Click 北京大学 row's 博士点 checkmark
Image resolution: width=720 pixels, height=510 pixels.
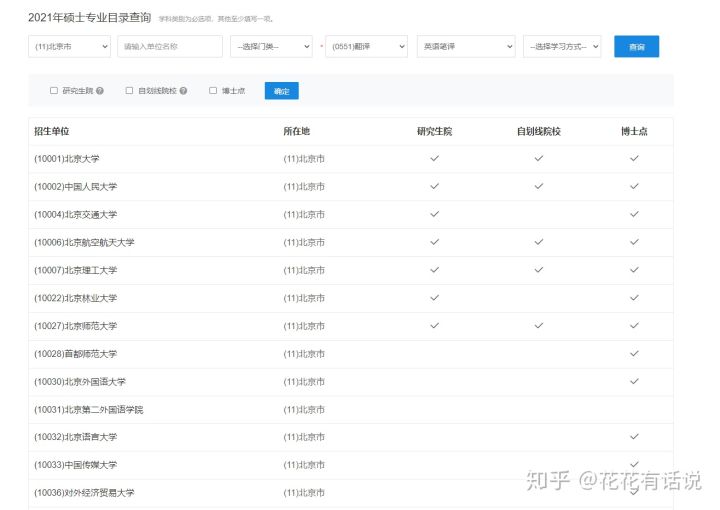tap(634, 158)
